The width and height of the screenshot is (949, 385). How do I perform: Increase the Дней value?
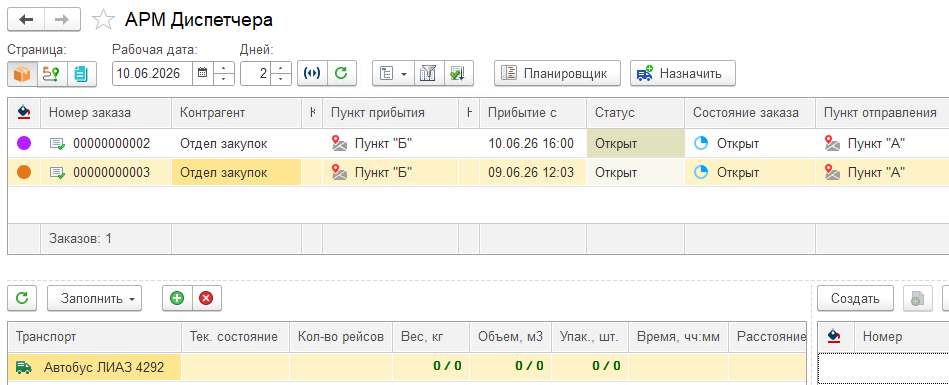(281, 68)
